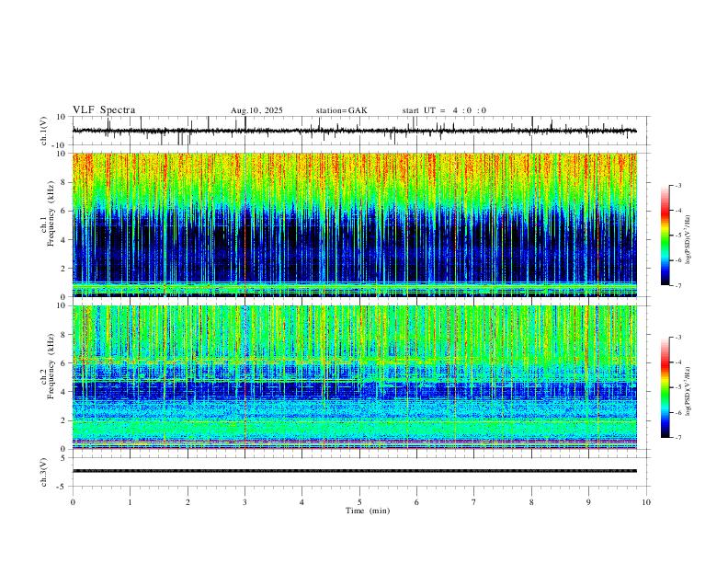The image size is (728, 563).
Task: Click the ch.2 "Frequency (kHz)" axis label
Action: pos(51,366)
